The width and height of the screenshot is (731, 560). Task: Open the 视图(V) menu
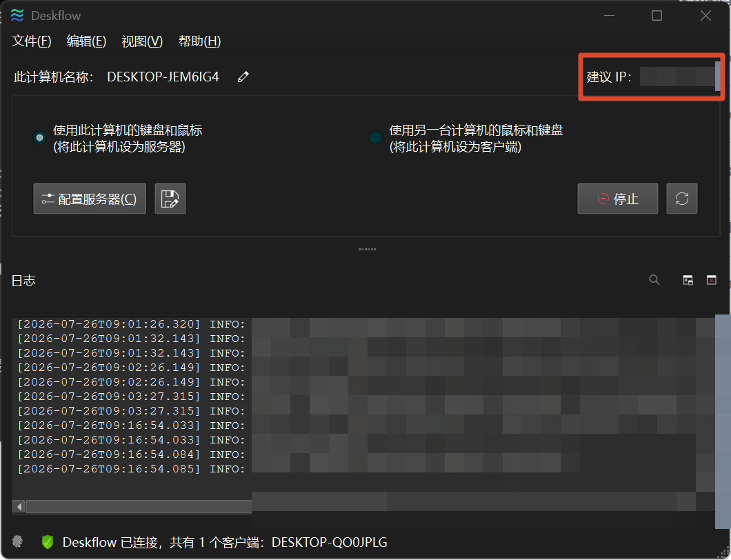point(142,41)
